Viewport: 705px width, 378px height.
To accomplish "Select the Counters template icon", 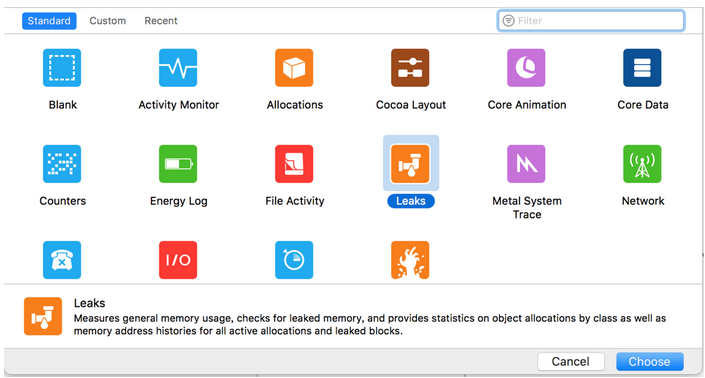I will click(62, 164).
